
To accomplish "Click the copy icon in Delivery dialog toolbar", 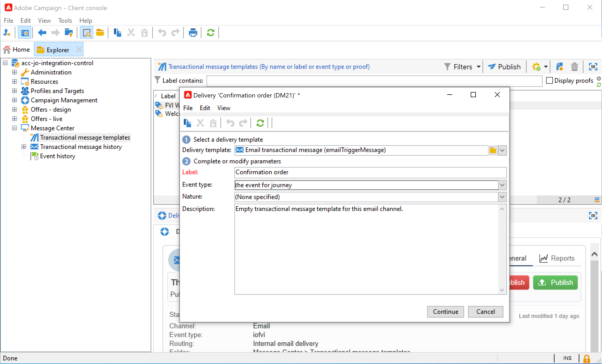I will tap(187, 123).
